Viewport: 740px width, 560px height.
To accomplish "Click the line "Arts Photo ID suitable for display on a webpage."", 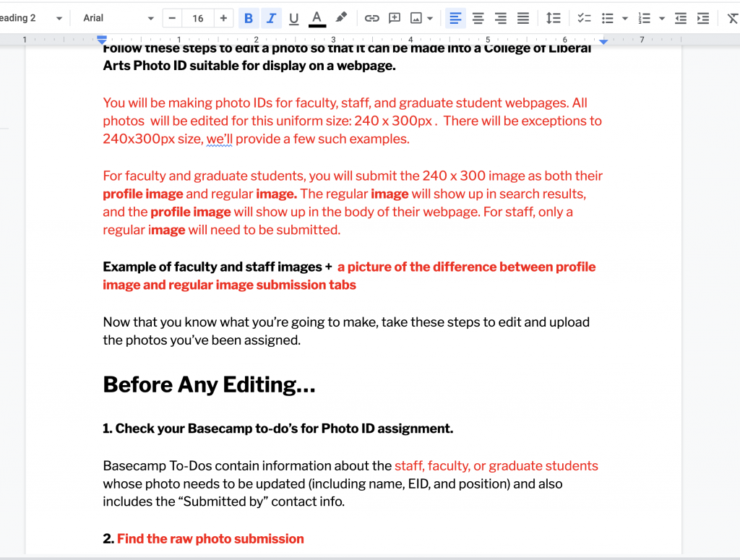I will [x=249, y=66].
